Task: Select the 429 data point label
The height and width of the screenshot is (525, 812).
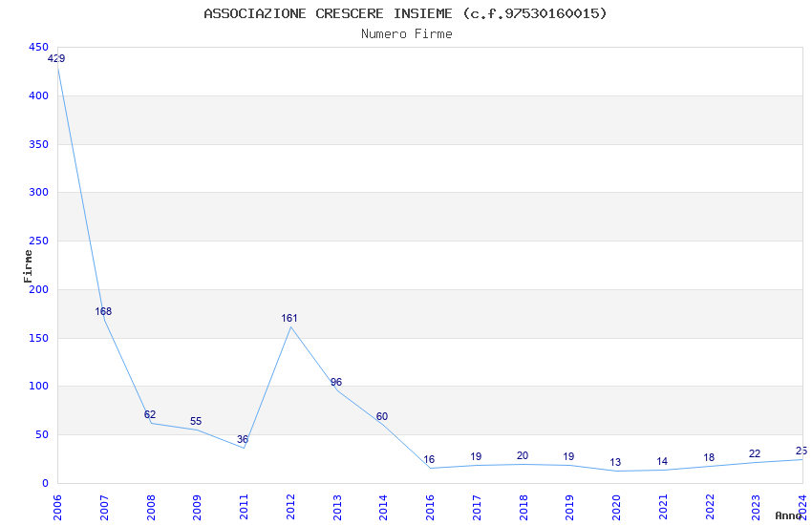Action: [56, 58]
